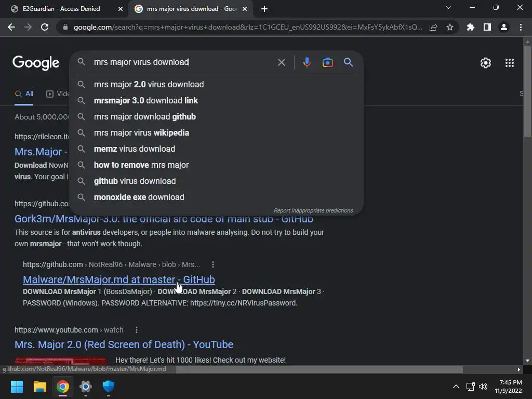The image size is (532, 399).
Task: Start voice search with the microphone
Action: tap(307, 62)
